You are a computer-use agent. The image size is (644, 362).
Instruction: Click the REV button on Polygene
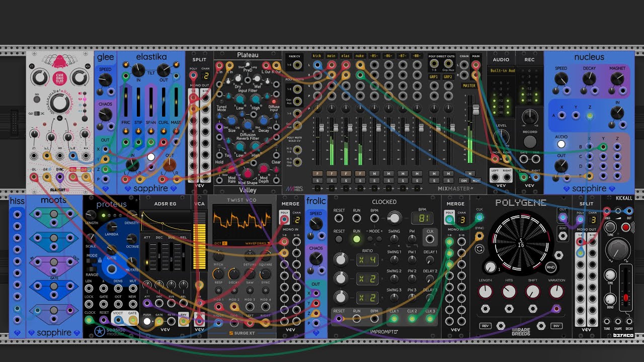pos(486,326)
